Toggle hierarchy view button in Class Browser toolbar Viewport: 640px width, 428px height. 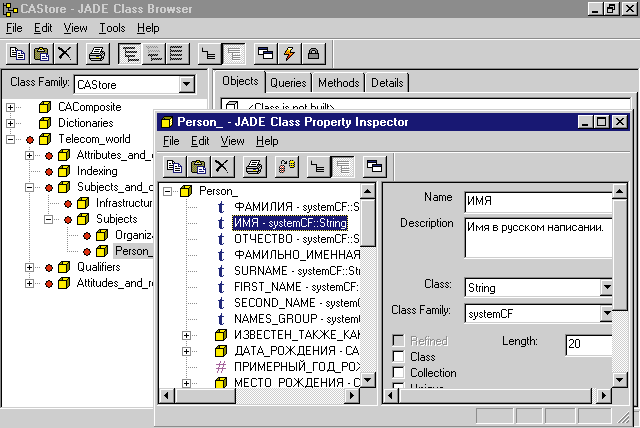tap(209, 54)
